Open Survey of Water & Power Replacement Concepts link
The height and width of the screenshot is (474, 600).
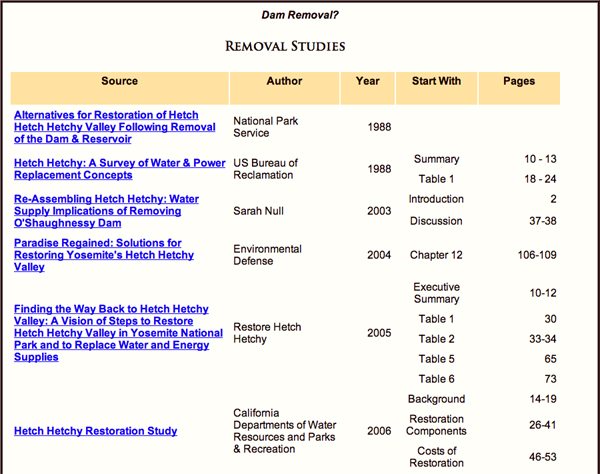click(119, 169)
